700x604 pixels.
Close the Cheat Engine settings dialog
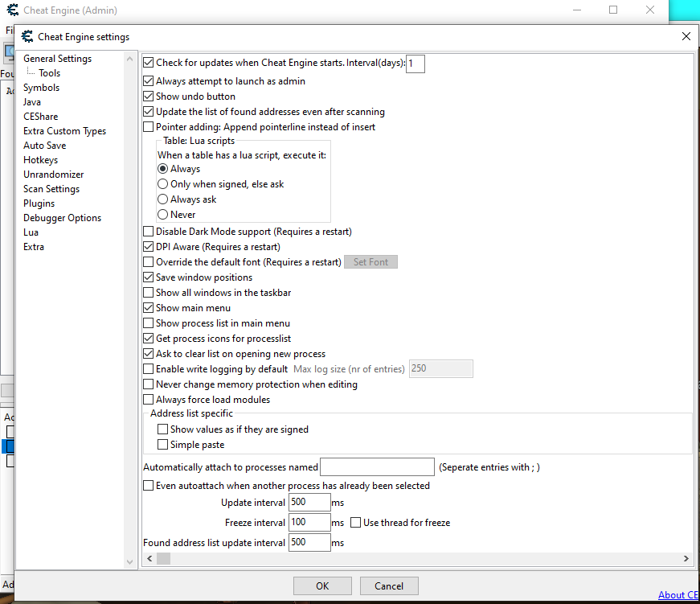coord(686,36)
